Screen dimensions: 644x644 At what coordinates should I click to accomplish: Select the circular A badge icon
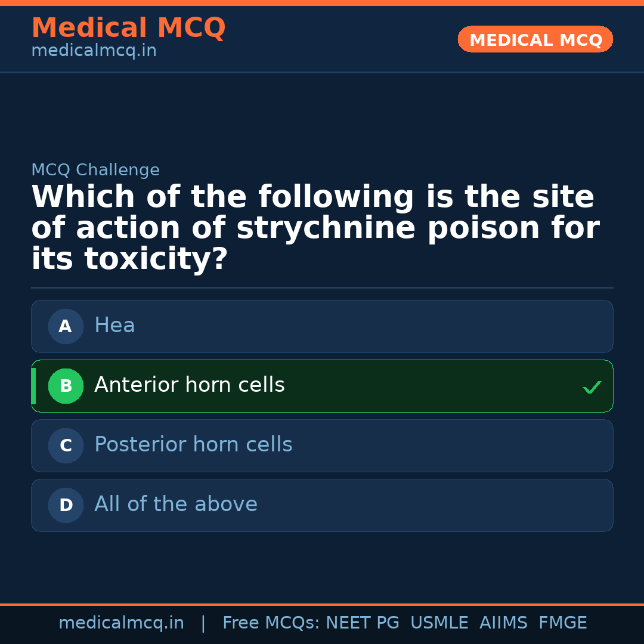pyautogui.click(x=66, y=326)
